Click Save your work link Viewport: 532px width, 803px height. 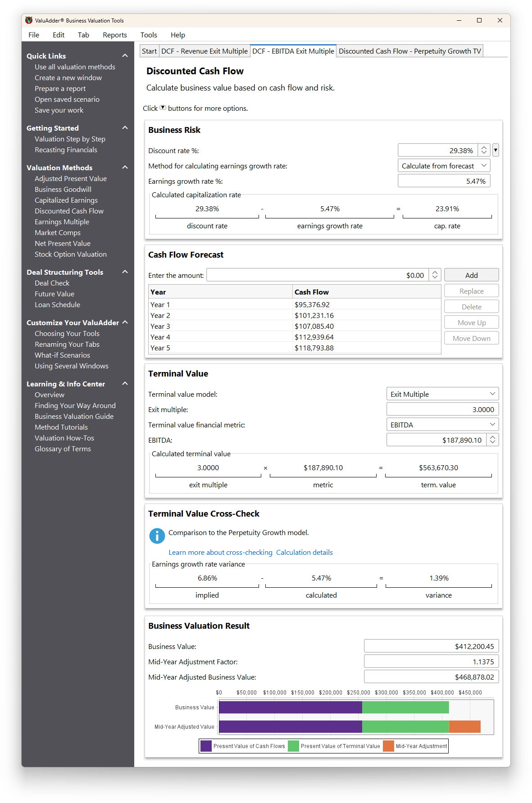59,110
